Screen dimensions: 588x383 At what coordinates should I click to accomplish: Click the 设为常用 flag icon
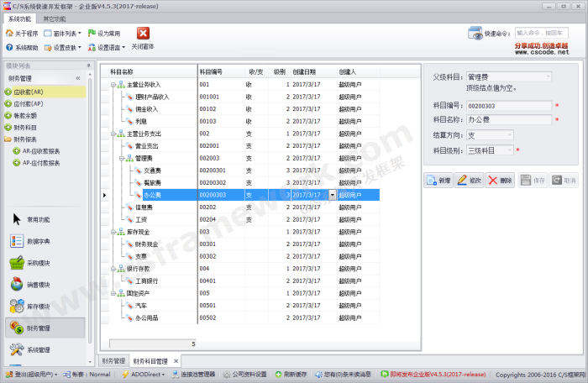92,34
